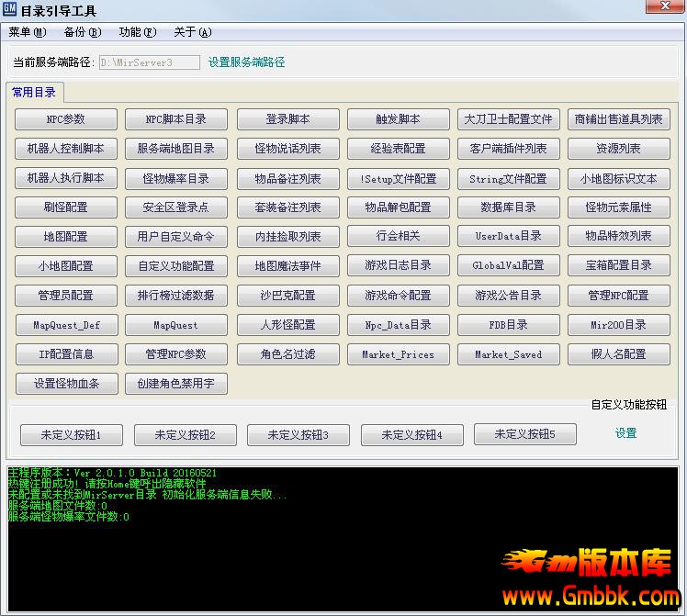Select the 常用目录 tab
Viewport: 687px width, 616px height.
34,92
